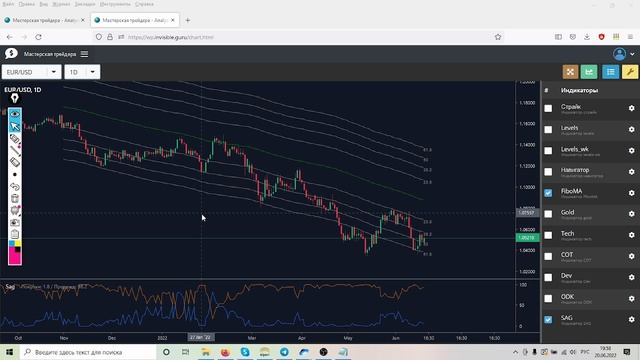Viewport: 640px width, 360px height.
Task: Click the Windows taskbar search box
Action: (88, 352)
